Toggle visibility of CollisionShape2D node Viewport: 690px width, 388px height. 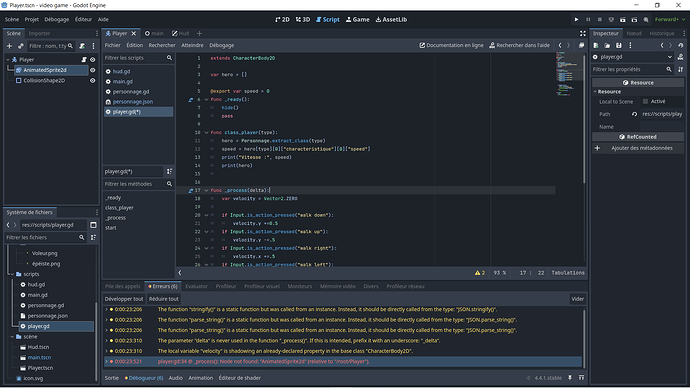pyautogui.click(x=92, y=81)
